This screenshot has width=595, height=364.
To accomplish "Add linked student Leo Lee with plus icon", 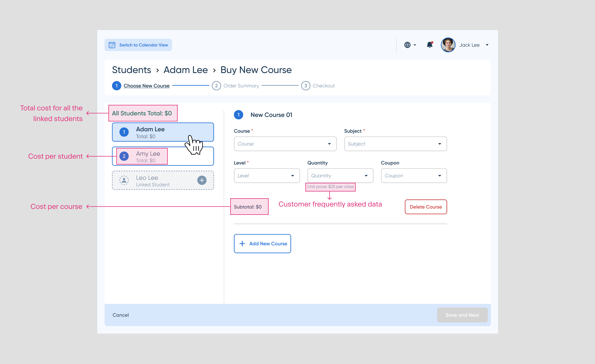I will 202,180.
